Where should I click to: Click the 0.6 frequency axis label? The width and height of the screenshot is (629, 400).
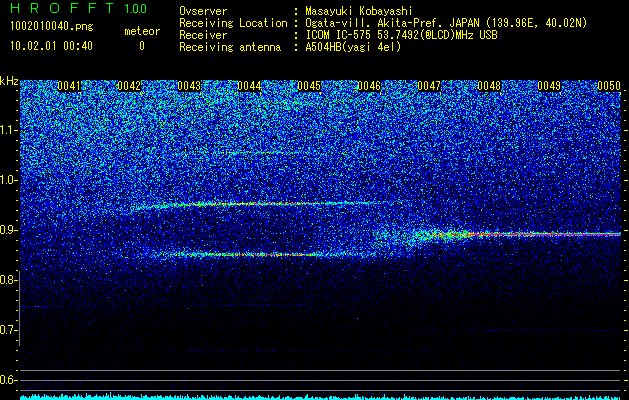(8, 380)
